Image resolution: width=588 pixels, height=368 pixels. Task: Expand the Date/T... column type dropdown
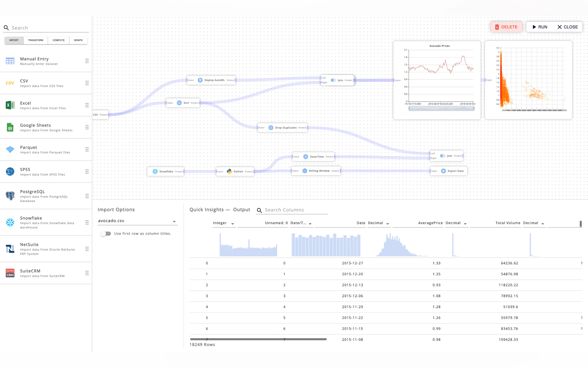point(310,224)
